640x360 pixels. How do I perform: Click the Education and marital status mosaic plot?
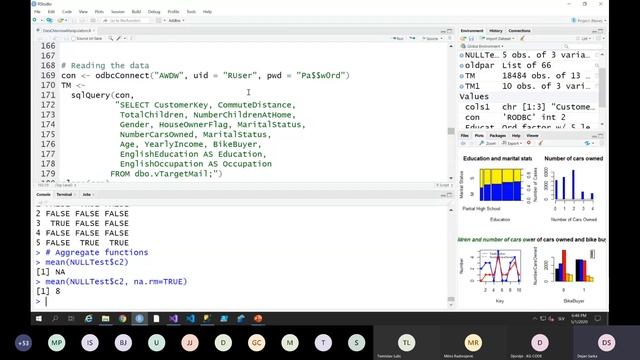pyautogui.click(x=500, y=185)
